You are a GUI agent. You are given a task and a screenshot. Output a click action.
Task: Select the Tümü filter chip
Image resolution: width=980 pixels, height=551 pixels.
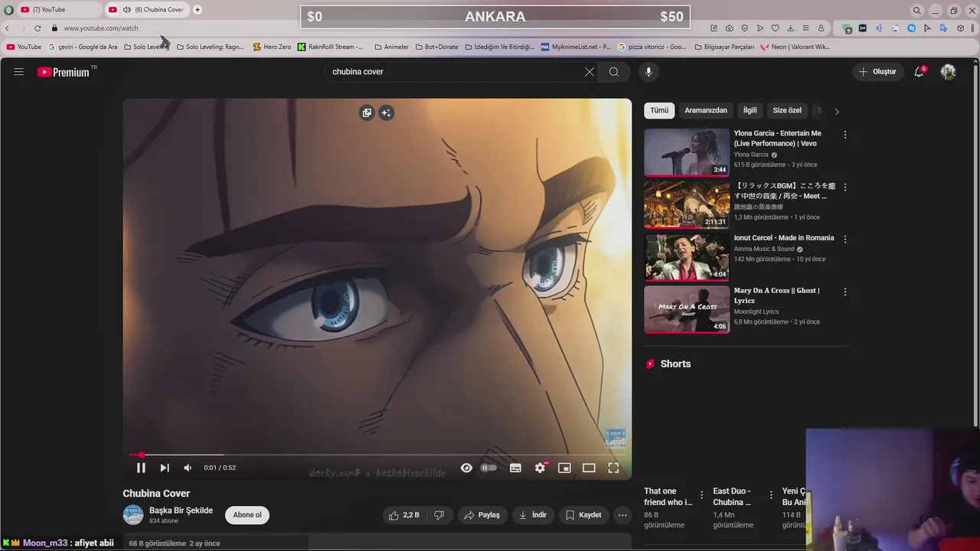click(x=659, y=110)
